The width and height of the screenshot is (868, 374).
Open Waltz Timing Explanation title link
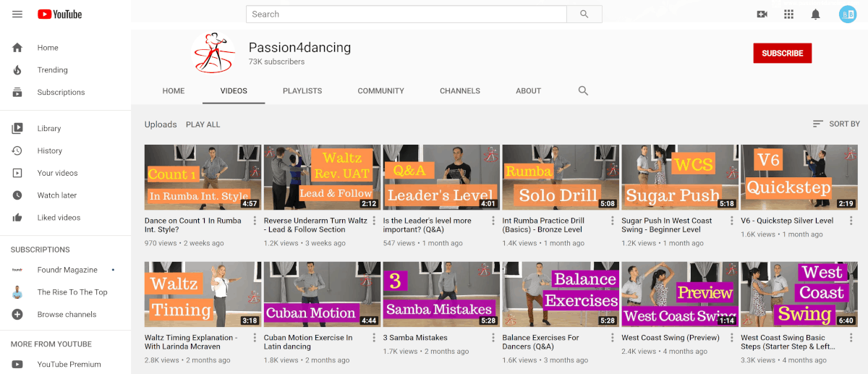tap(191, 342)
